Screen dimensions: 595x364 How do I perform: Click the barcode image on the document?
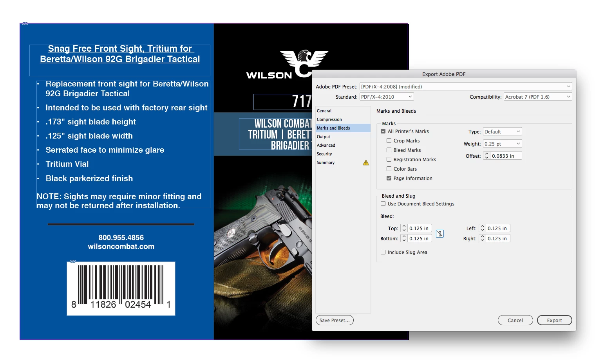tap(121, 288)
